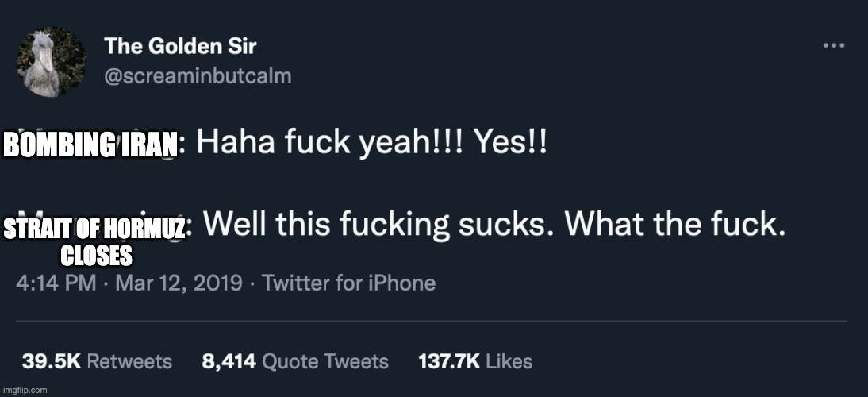The height and width of the screenshot is (397, 868).
Task: Click the divider line above the stats
Action: [x=434, y=322]
